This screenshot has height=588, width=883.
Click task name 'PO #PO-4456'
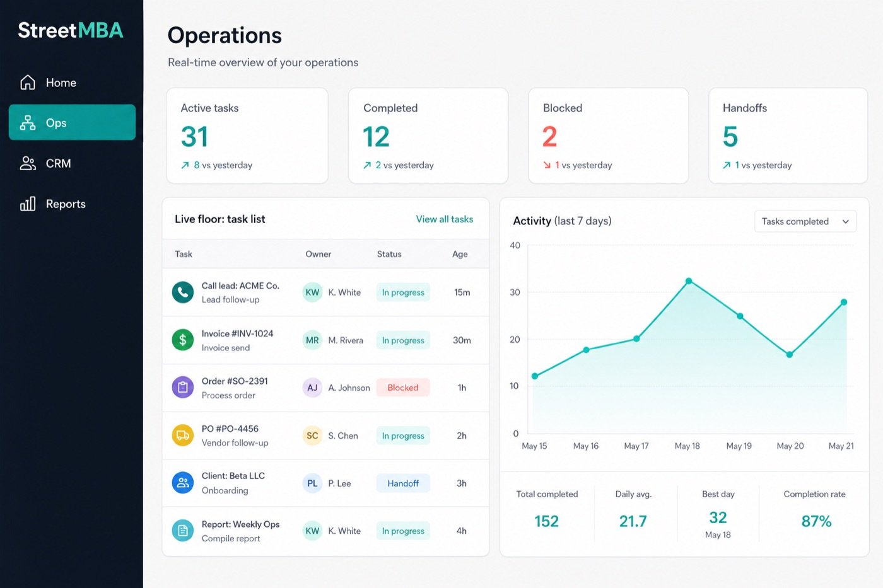(x=230, y=429)
